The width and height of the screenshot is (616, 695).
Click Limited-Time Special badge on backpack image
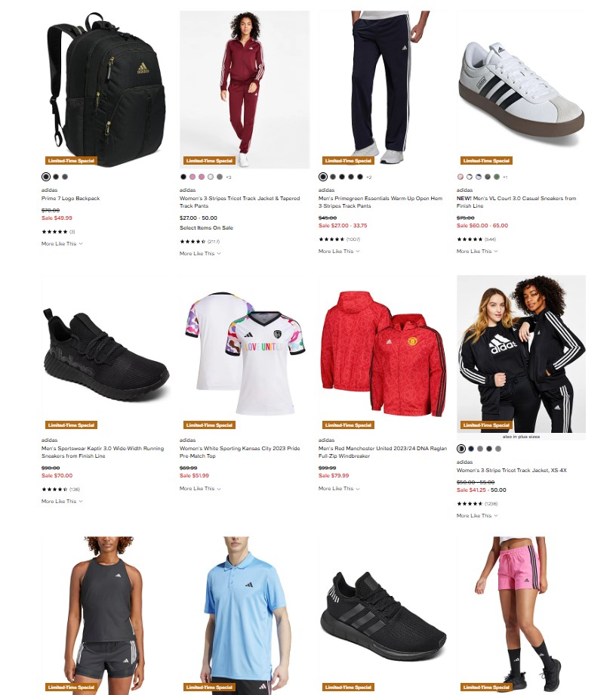coord(71,160)
